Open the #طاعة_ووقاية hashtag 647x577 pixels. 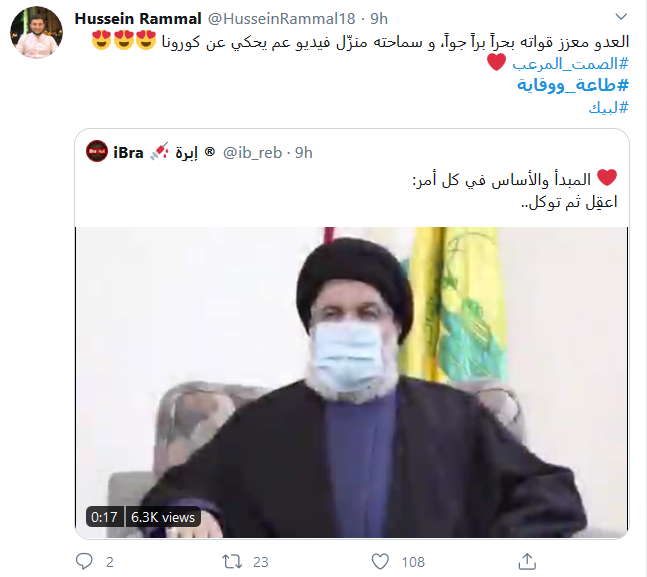pyautogui.click(x=573, y=85)
